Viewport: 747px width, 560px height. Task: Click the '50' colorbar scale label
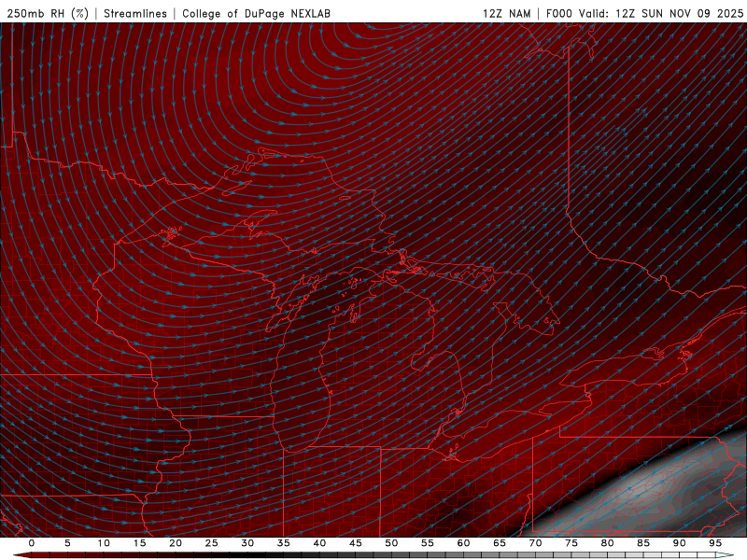[x=391, y=543]
